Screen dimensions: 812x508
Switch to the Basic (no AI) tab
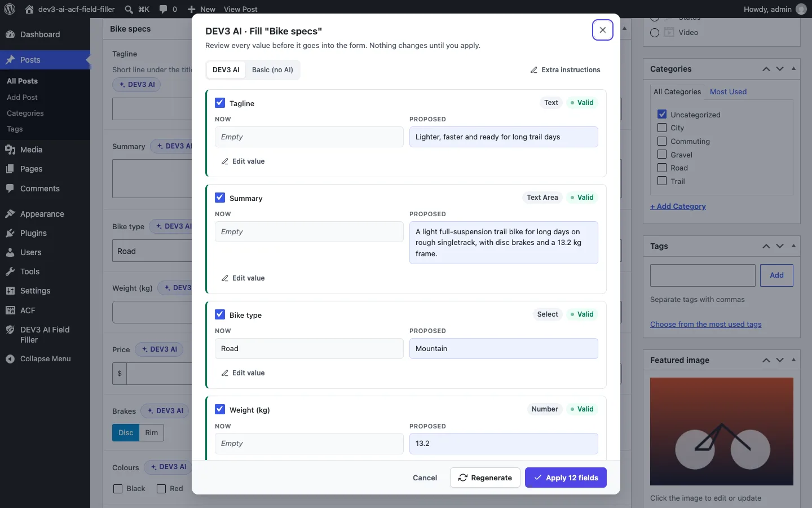tap(272, 70)
